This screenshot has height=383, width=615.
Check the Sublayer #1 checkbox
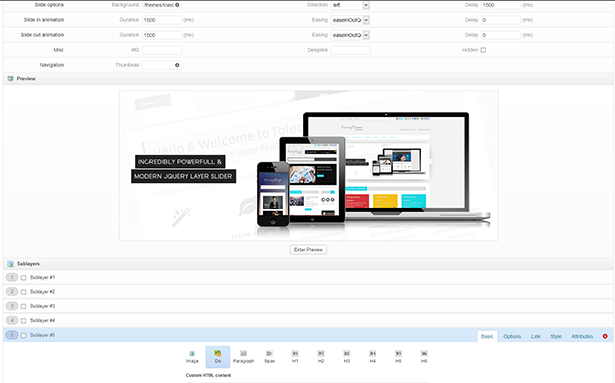24,278
